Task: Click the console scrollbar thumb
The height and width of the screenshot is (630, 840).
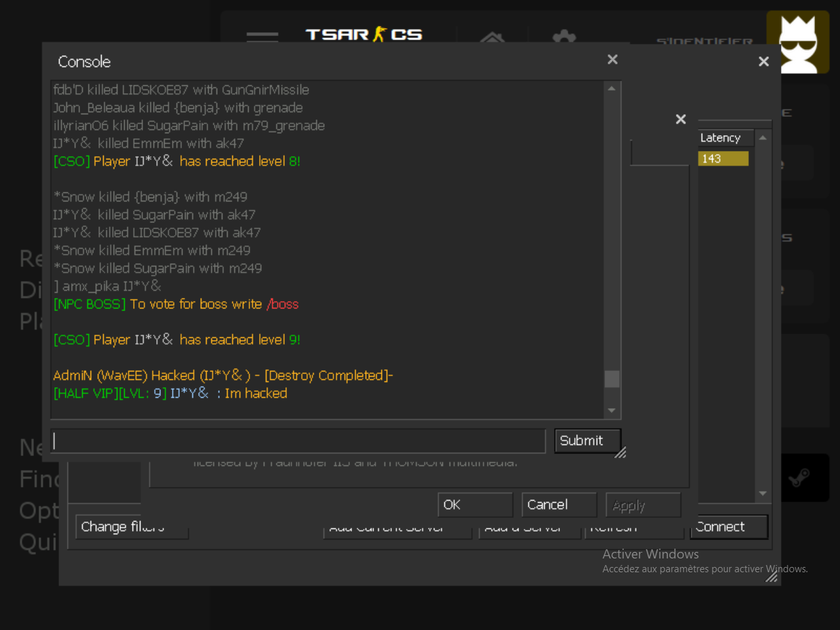Action: (612, 379)
